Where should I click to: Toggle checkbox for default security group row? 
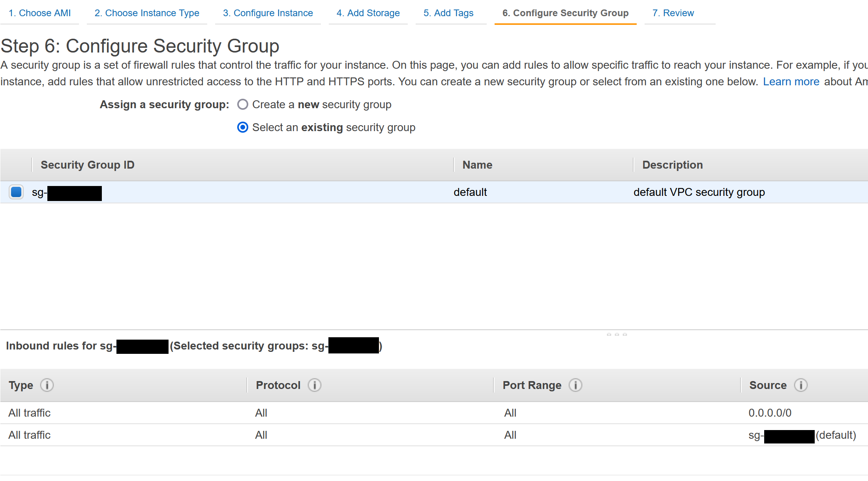(x=16, y=192)
